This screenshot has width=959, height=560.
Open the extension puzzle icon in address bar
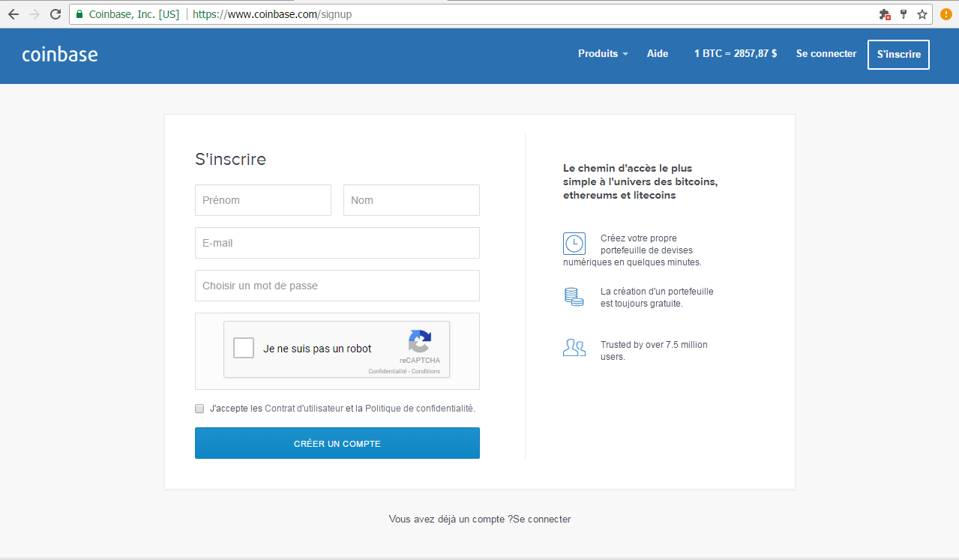tap(885, 14)
